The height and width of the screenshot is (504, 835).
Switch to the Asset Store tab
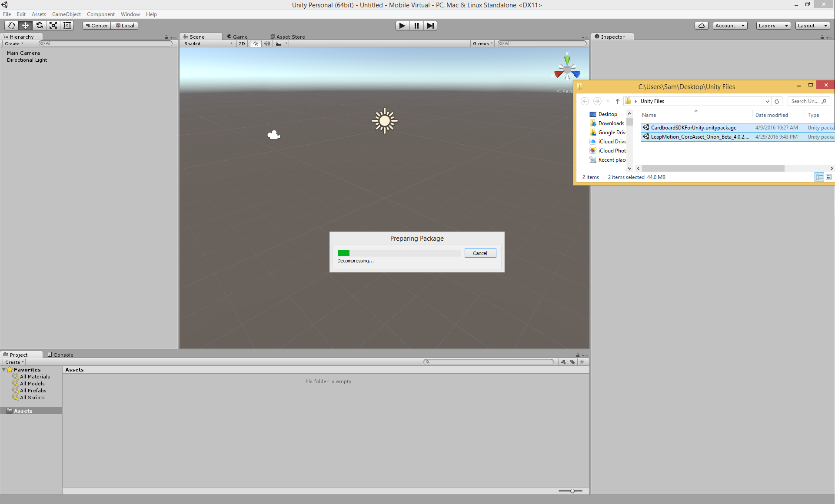pyautogui.click(x=288, y=37)
